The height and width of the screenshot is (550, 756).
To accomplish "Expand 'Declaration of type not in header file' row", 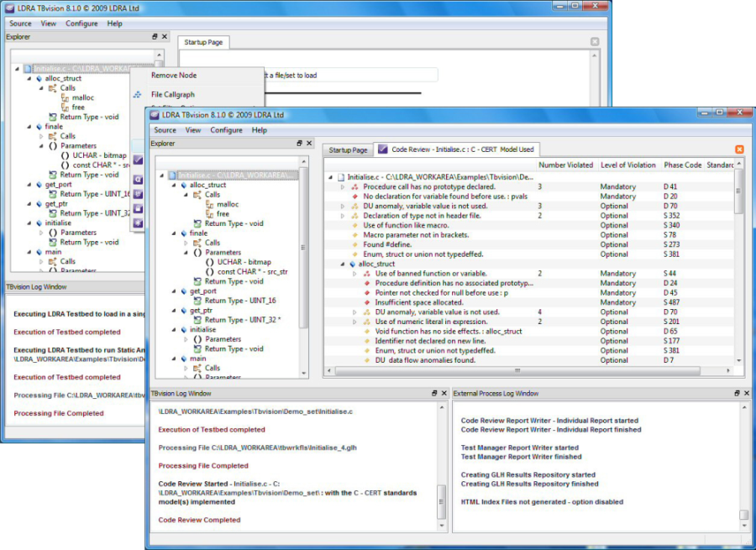I will click(x=343, y=216).
